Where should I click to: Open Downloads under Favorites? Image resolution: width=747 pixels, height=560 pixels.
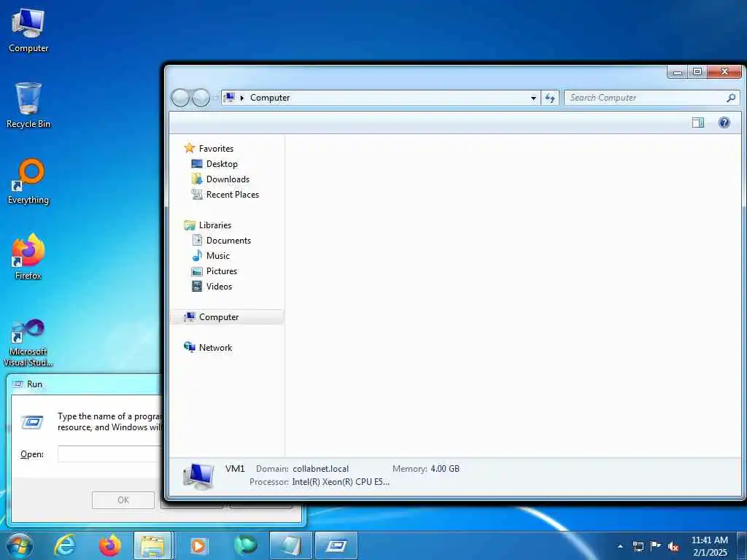click(x=228, y=179)
